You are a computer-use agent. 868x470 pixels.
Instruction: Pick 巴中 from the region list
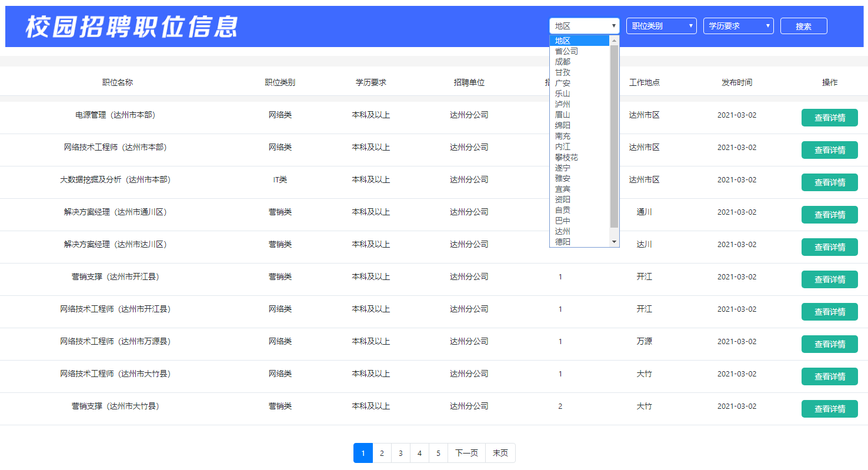pyautogui.click(x=580, y=221)
